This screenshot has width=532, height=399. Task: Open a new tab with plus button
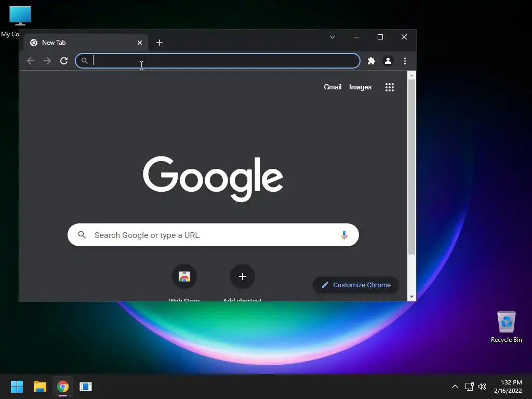point(159,43)
